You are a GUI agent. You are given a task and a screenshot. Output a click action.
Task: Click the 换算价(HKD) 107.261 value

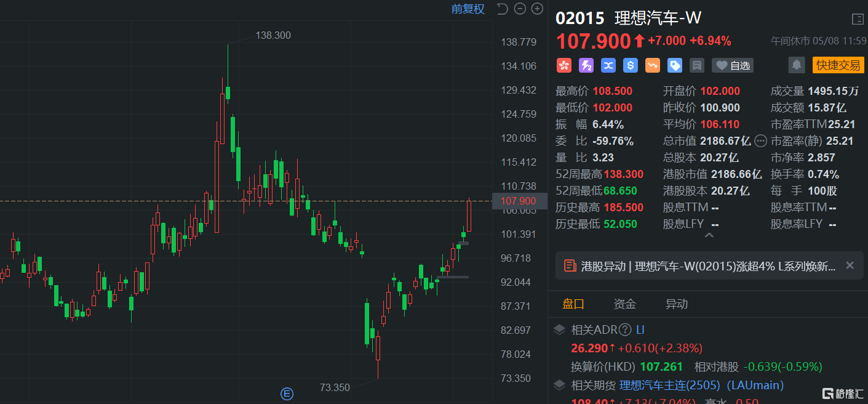(x=661, y=367)
